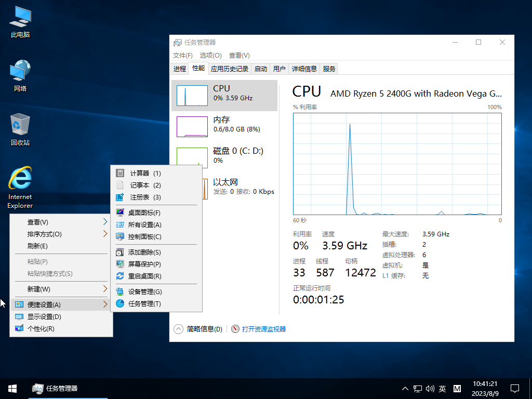Click the network tray icon
The height and width of the screenshot is (399, 532).
coord(418,389)
